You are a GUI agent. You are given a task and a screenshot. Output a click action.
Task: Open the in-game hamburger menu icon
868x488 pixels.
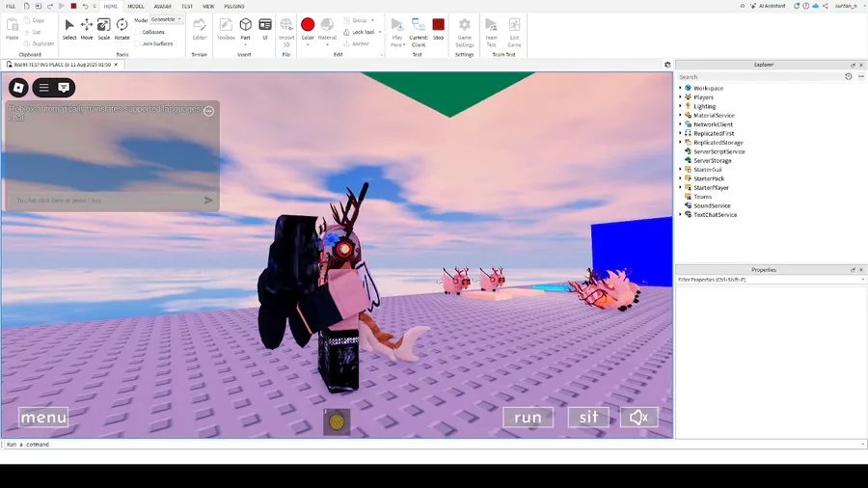(x=43, y=88)
